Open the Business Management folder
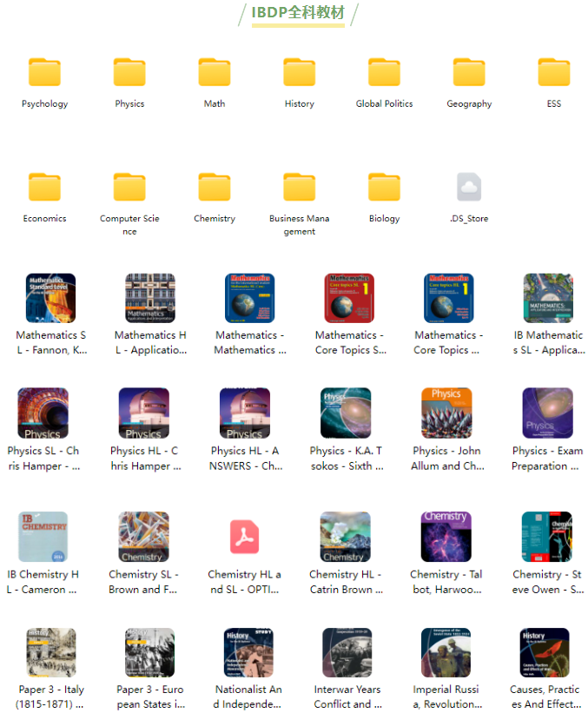This screenshot has width=588, height=713. [299, 188]
